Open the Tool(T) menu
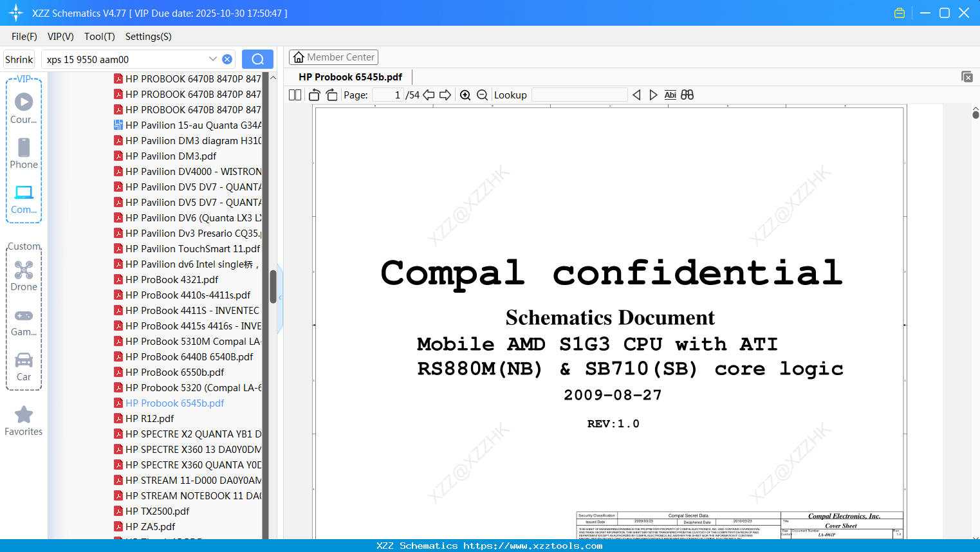 pos(100,37)
